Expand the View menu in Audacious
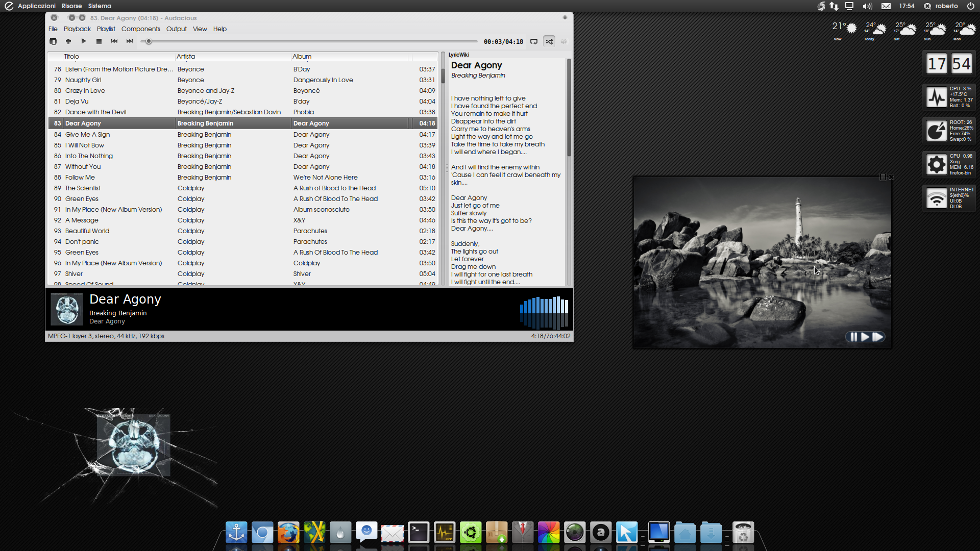The width and height of the screenshot is (980, 551). pos(200,29)
